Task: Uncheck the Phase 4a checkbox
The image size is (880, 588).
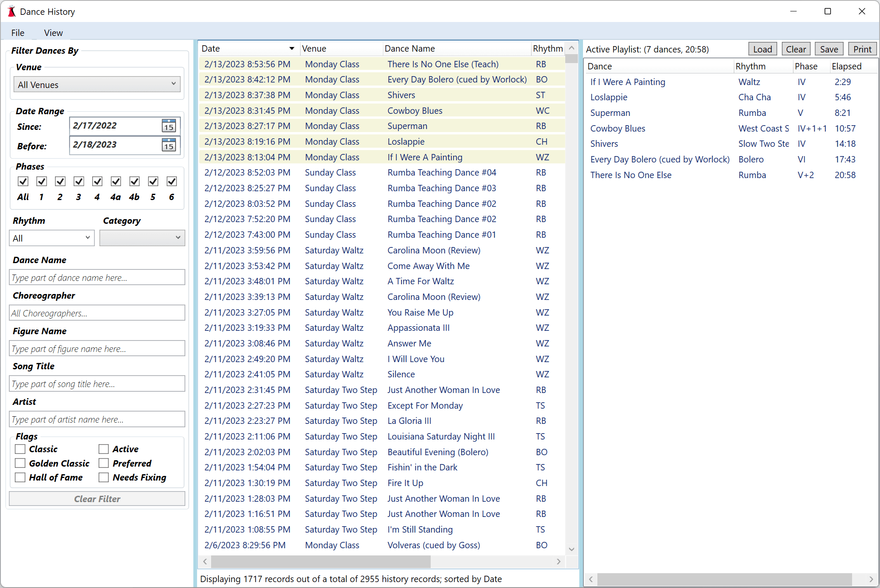Action: (x=116, y=181)
